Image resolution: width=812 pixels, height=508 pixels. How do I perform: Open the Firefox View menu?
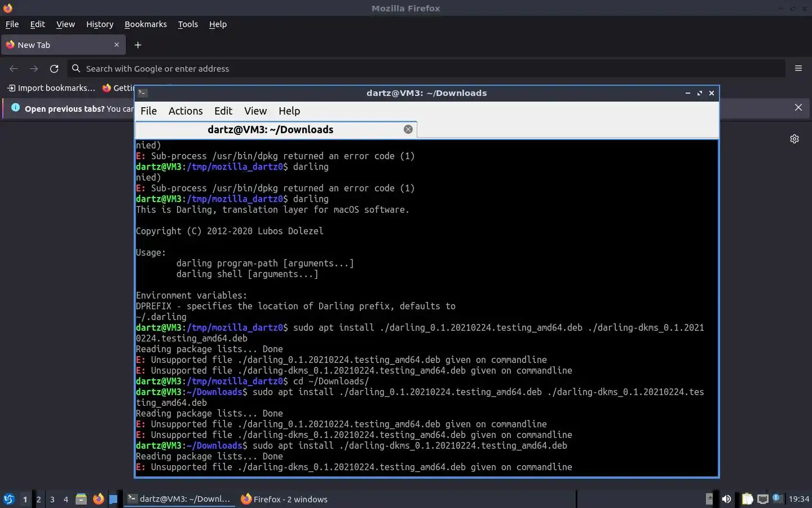[x=65, y=24]
